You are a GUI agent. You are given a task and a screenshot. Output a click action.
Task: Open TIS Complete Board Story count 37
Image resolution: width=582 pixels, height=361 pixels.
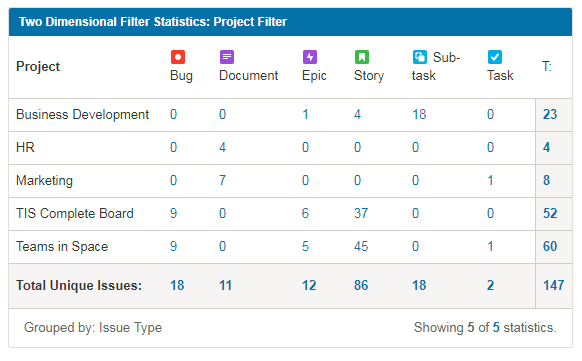tap(361, 213)
